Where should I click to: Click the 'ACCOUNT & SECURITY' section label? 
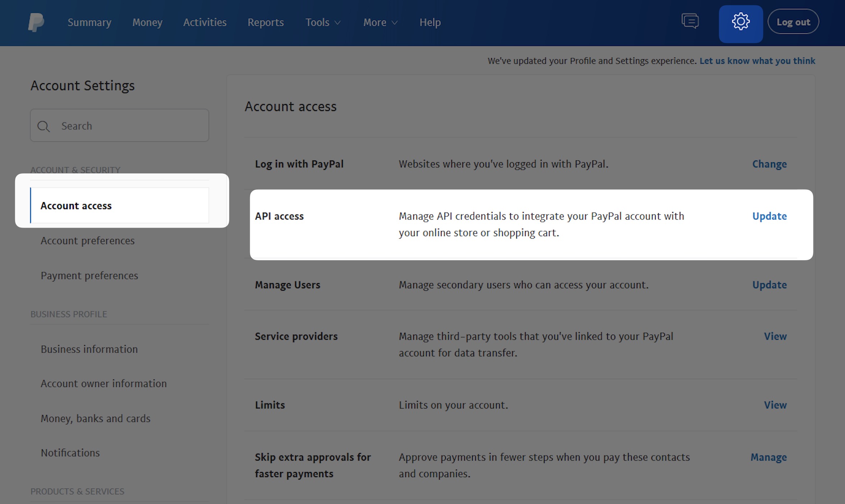75,170
